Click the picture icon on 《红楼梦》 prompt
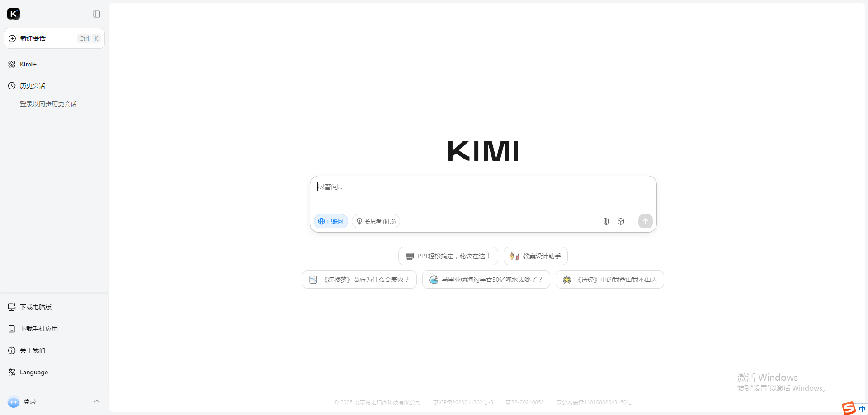 coord(313,280)
